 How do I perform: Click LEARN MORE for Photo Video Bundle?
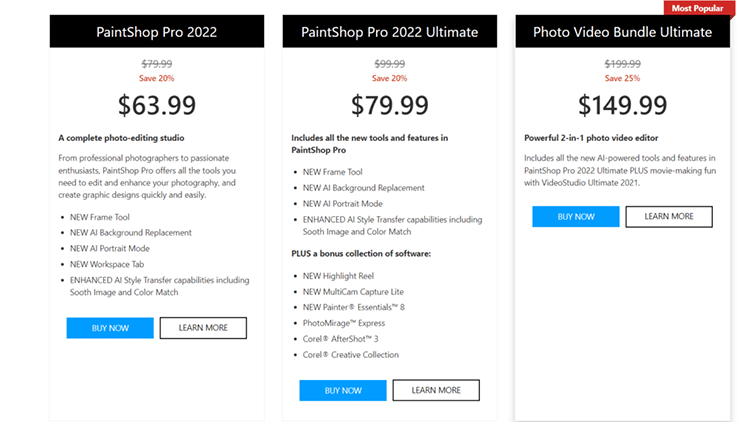tap(669, 217)
